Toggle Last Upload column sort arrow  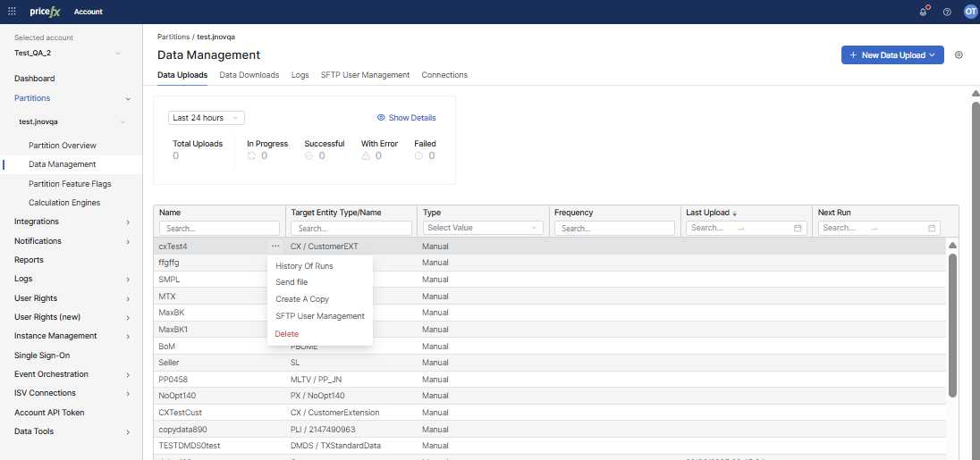(x=735, y=213)
